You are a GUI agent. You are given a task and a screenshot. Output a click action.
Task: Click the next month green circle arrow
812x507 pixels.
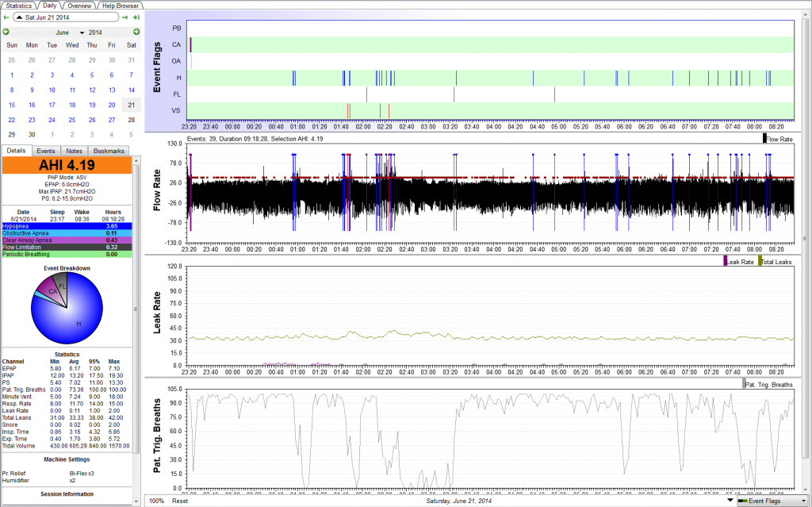[x=136, y=32]
